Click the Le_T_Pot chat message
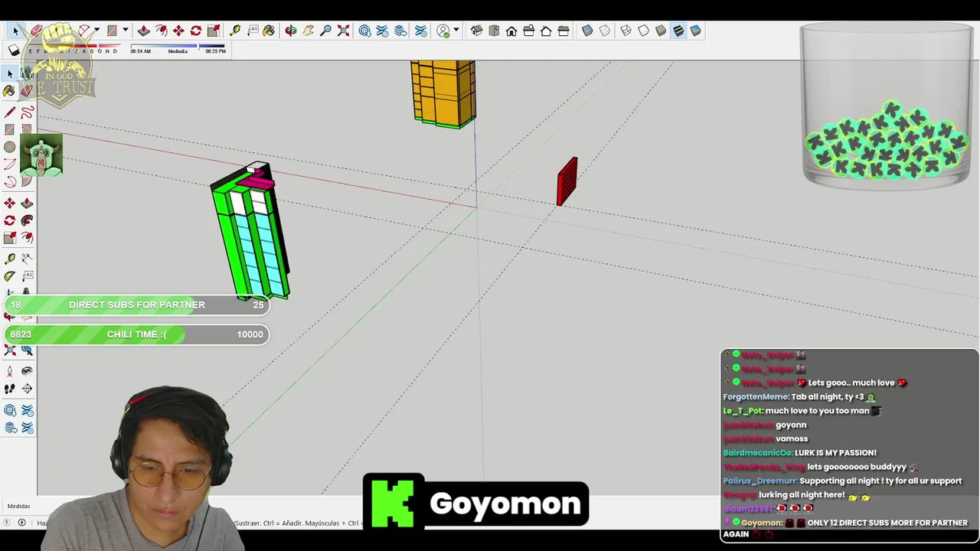Viewport: 980px width, 551px height. click(x=802, y=411)
